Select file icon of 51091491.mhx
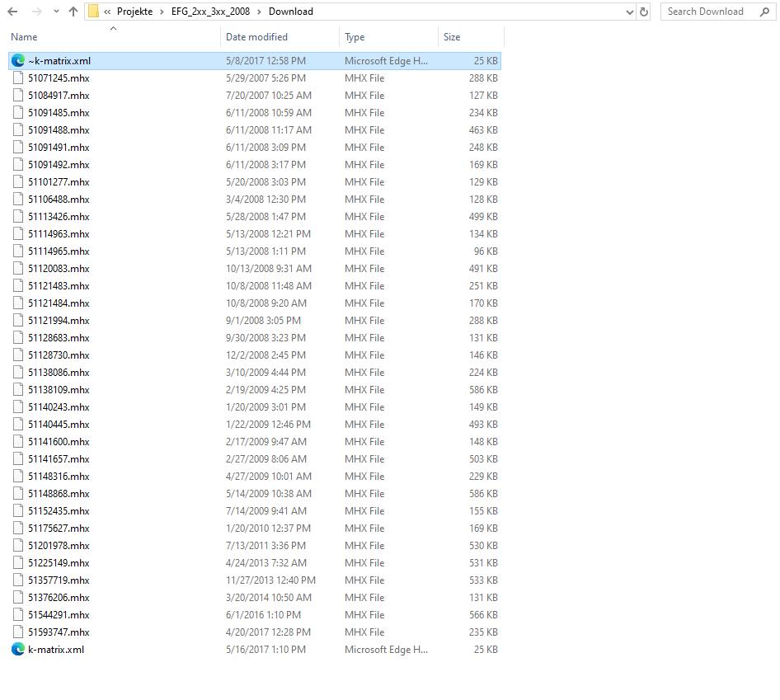780x700 pixels. pyautogui.click(x=18, y=148)
